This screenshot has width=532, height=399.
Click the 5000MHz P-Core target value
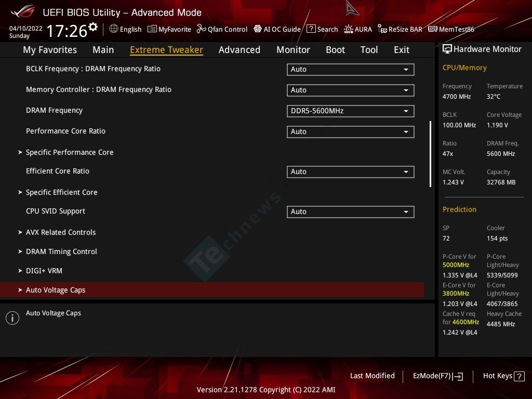click(x=456, y=265)
